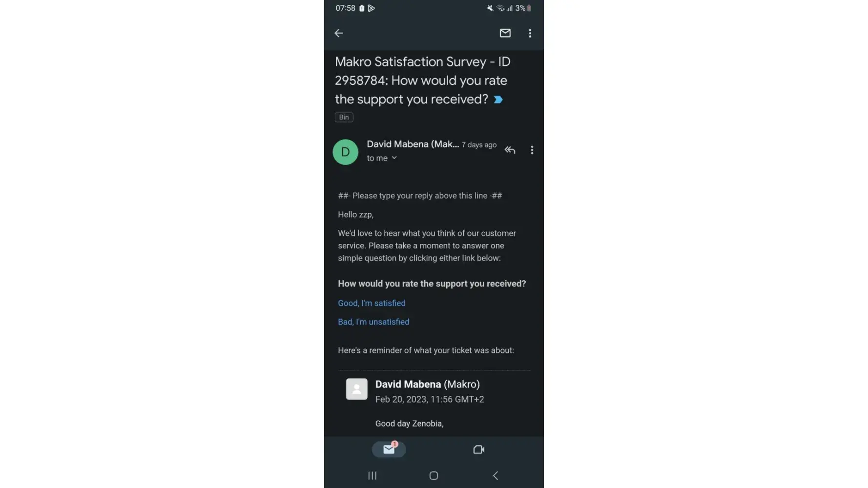Image resolution: width=868 pixels, height=488 pixels.
Task: Click the "Bad, I'm unsatisfied" link
Action: (373, 322)
